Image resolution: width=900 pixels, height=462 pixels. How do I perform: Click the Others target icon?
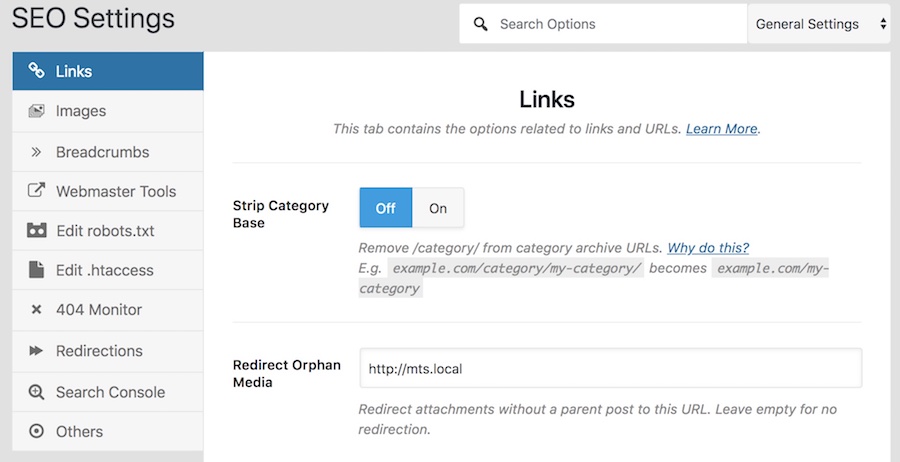tap(36, 431)
